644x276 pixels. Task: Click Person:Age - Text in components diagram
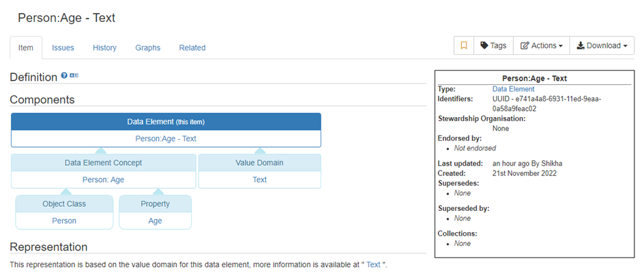tap(166, 138)
